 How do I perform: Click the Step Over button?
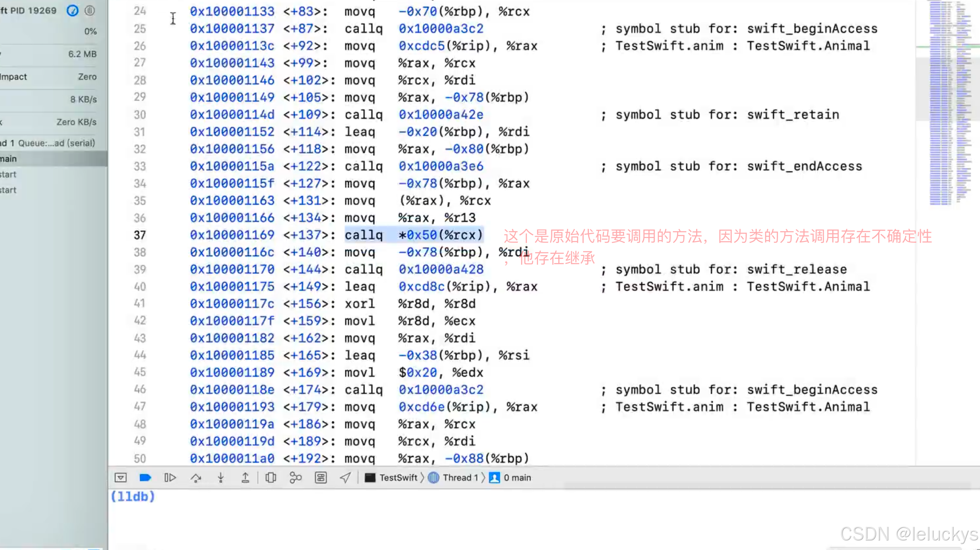[x=196, y=478]
